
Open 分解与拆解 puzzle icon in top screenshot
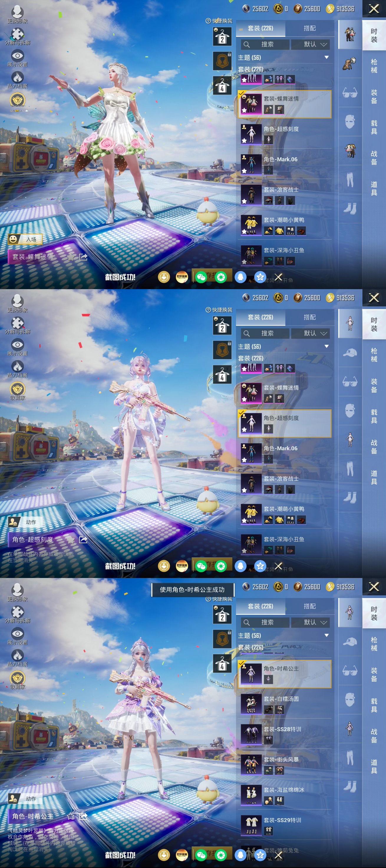(x=17, y=34)
